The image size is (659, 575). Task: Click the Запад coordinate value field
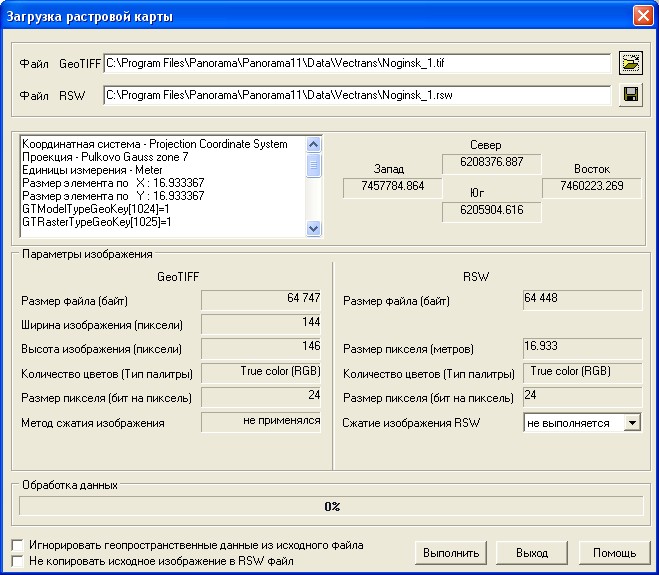(x=385, y=186)
